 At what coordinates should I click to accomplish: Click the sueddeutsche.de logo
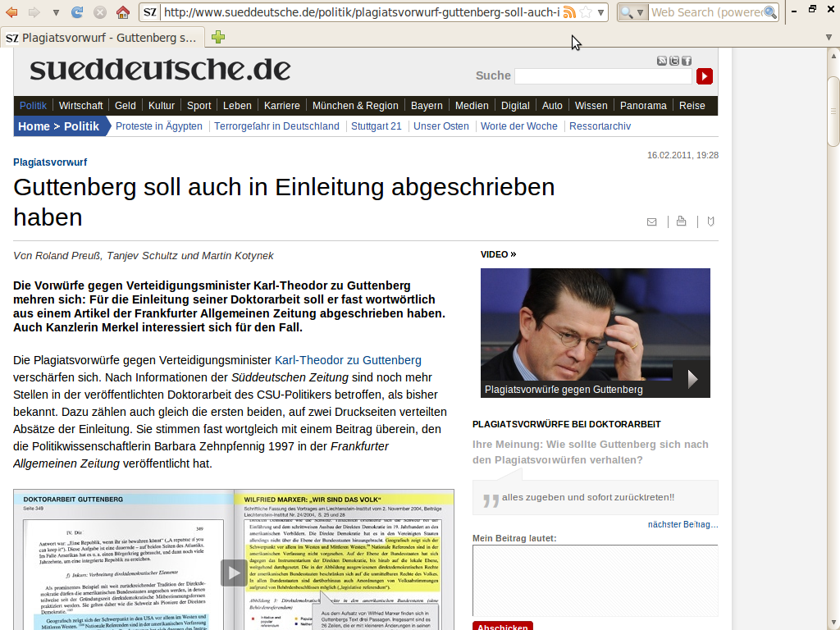point(160,70)
